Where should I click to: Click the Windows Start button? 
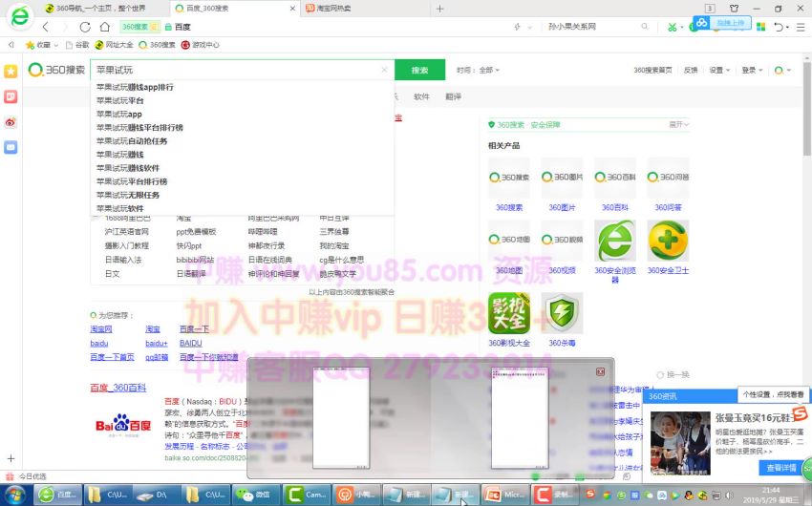(x=15, y=495)
